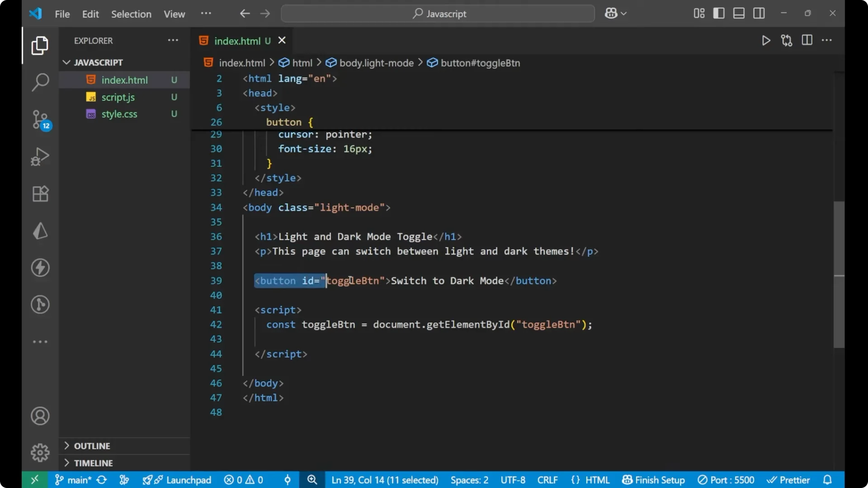This screenshot has height=488, width=868.
Task: Open the Selection menu
Action: 131,14
